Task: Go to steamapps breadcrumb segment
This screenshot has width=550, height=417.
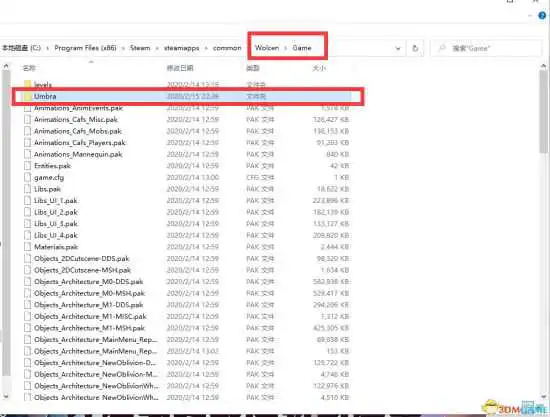Action: click(x=181, y=48)
